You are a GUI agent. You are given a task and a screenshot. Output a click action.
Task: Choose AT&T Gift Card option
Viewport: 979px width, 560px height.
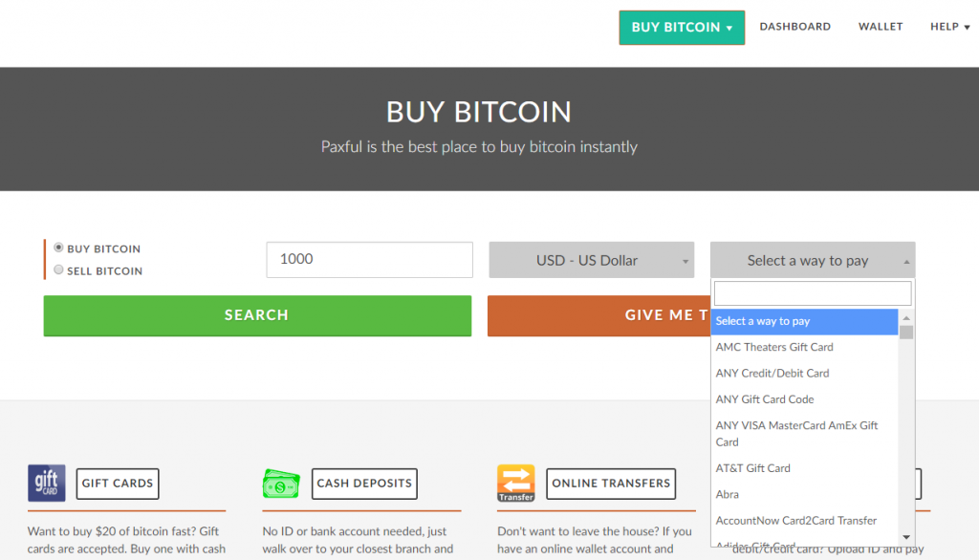(804, 468)
